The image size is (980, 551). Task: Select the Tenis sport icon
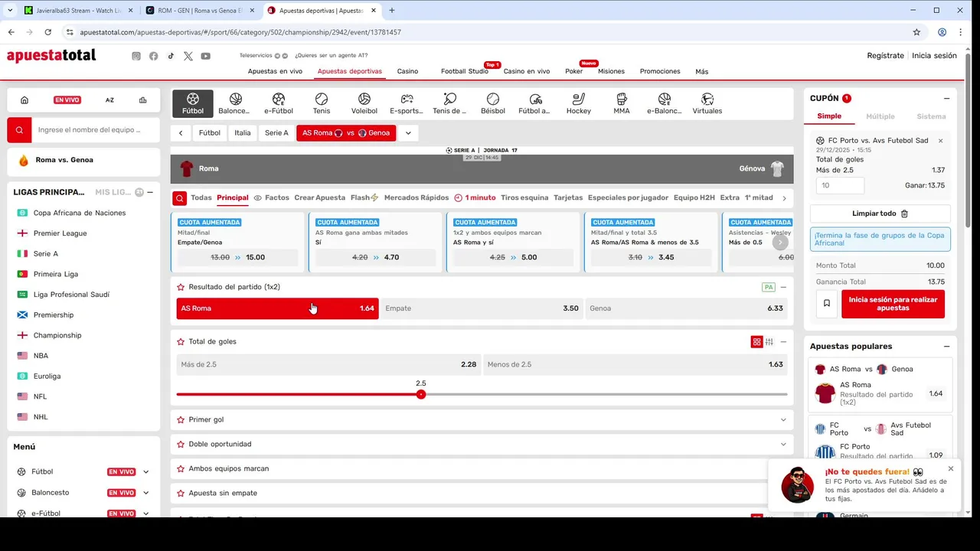coord(322,104)
